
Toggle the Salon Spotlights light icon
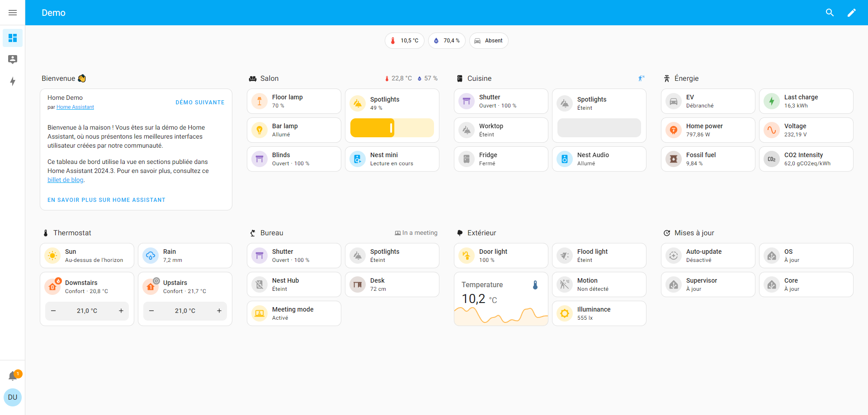[358, 103]
